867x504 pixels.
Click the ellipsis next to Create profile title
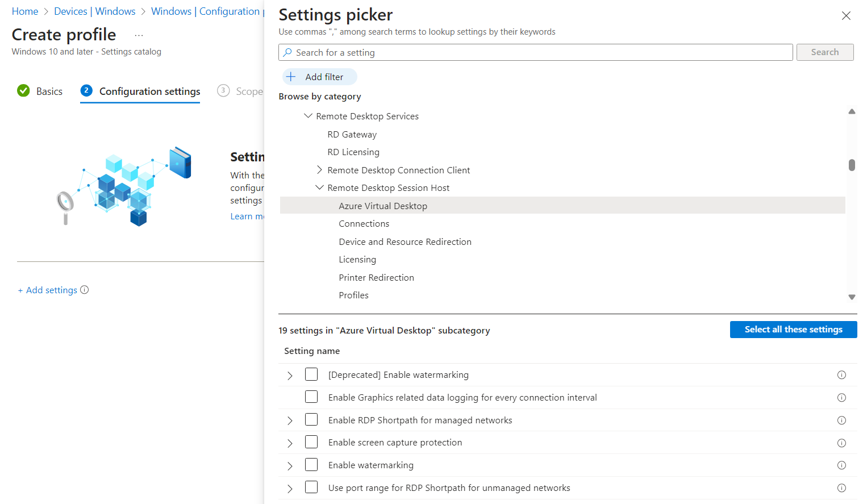[x=138, y=35]
